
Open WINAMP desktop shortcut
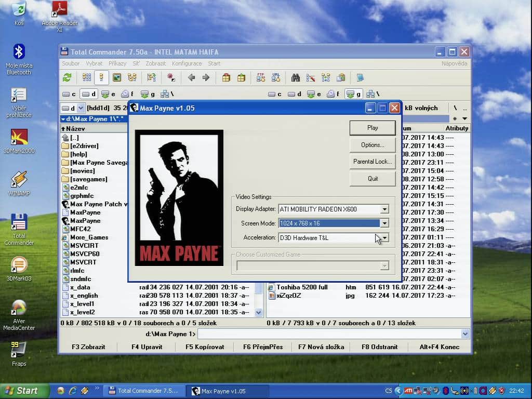click(19, 183)
